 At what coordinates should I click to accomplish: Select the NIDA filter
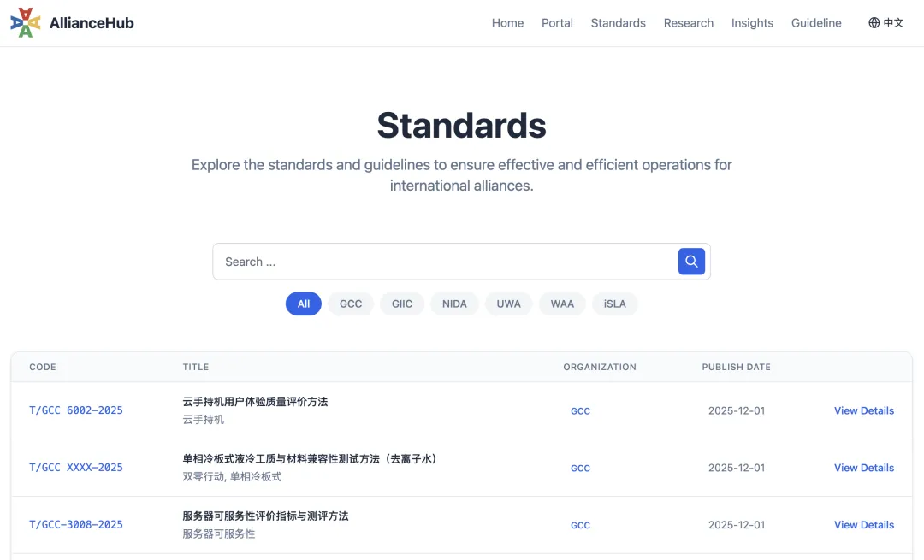pyautogui.click(x=454, y=304)
